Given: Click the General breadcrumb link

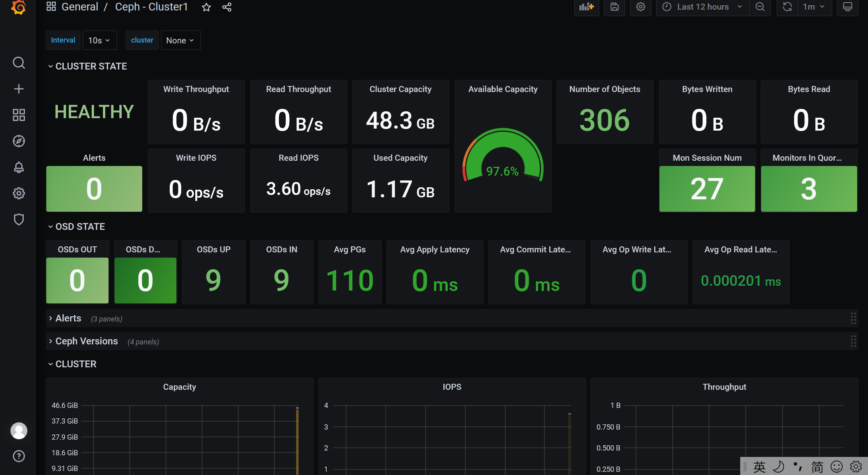Looking at the screenshot, I should point(80,7).
